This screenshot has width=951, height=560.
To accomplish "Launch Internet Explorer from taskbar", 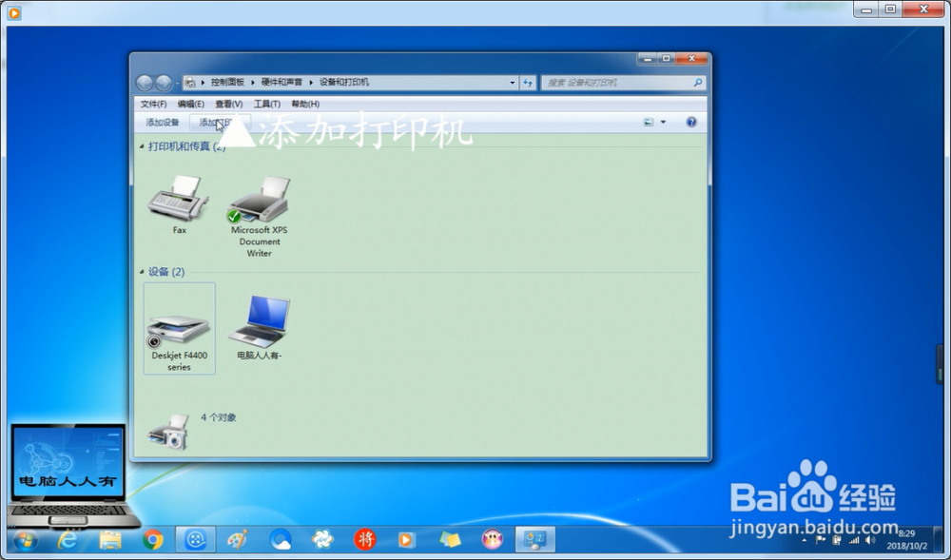I will [68, 539].
